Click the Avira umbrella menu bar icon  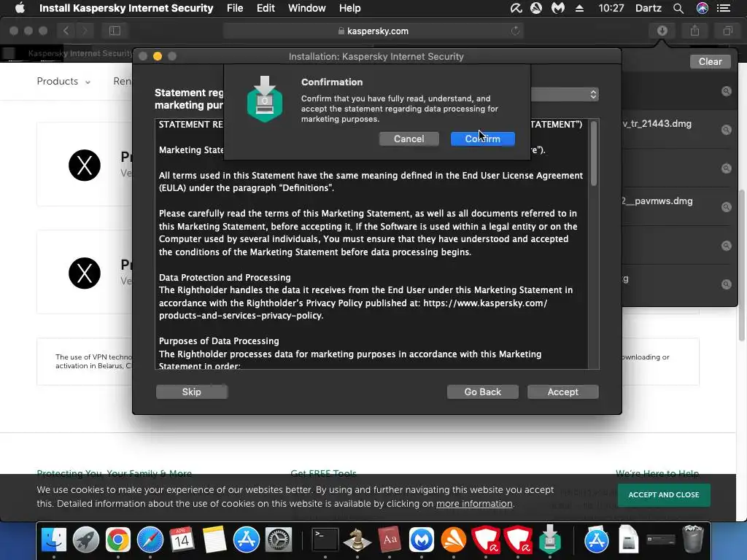point(516,8)
